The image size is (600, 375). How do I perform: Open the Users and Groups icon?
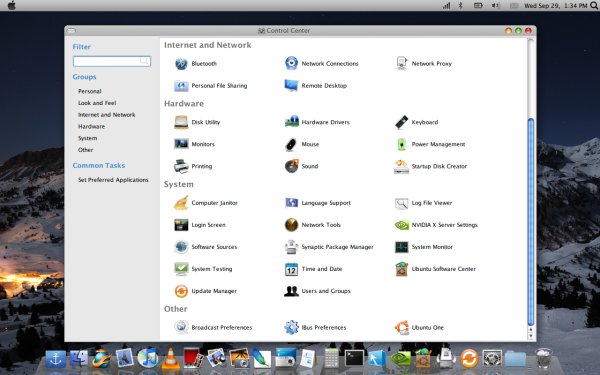[291, 291]
